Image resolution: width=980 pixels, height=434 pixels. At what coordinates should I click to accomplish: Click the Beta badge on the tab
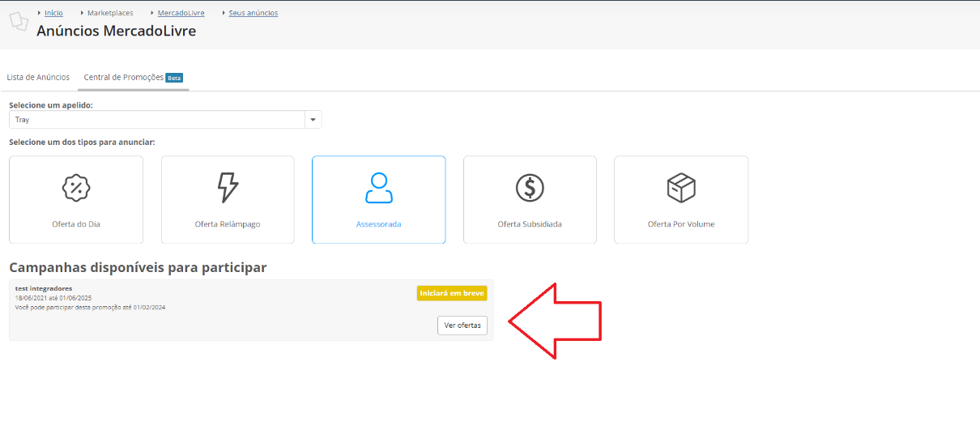pos(174,78)
